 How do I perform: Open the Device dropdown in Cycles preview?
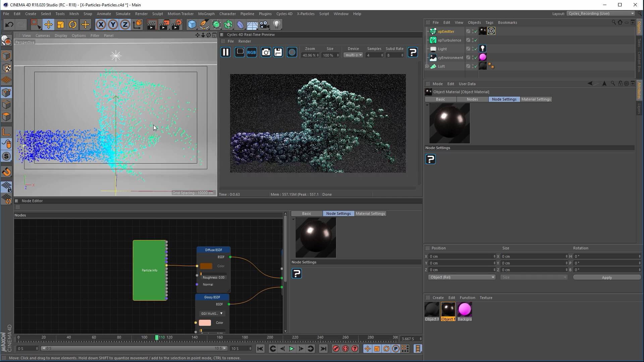click(x=354, y=55)
